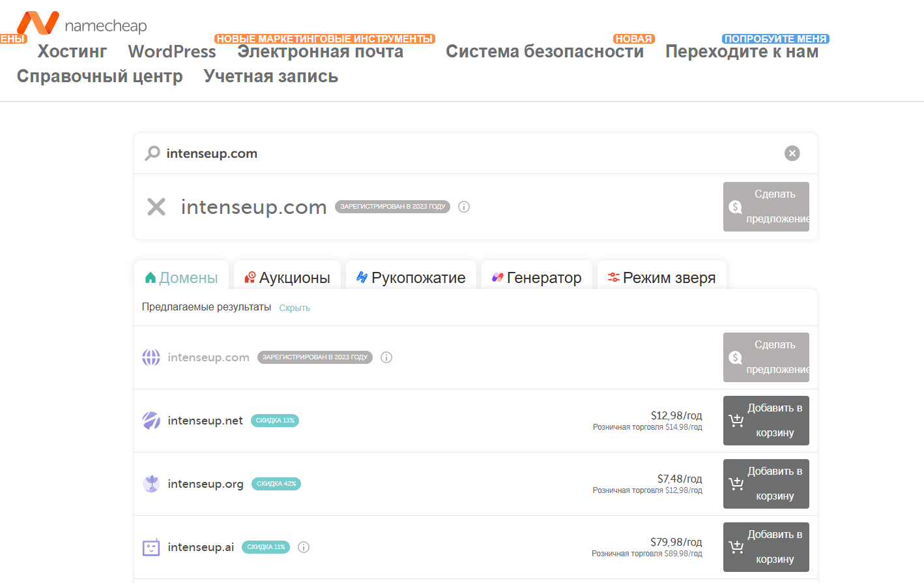
Task: Click the Предлагаемые результаты heading
Action: tap(207, 307)
